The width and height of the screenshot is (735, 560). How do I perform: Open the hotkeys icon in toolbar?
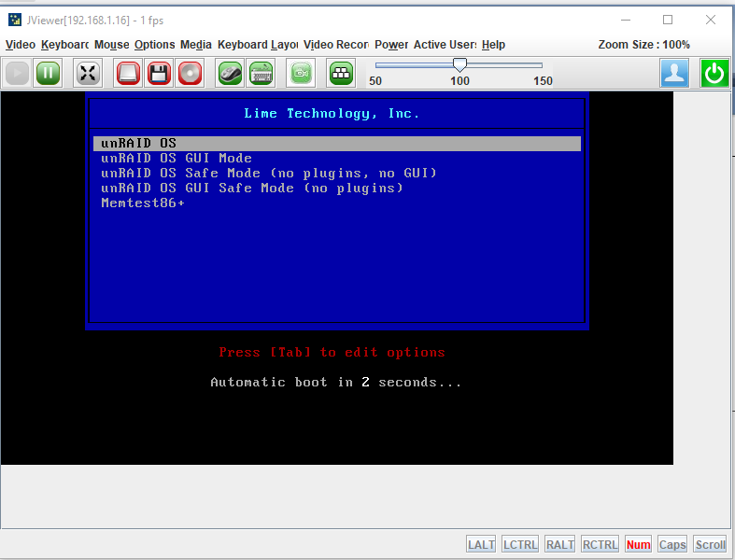pos(341,73)
